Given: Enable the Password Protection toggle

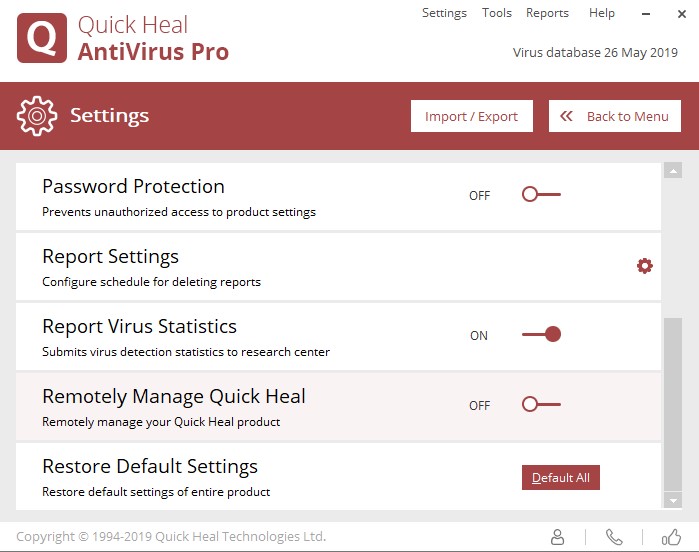Looking at the screenshot, I should coord(541,195).
